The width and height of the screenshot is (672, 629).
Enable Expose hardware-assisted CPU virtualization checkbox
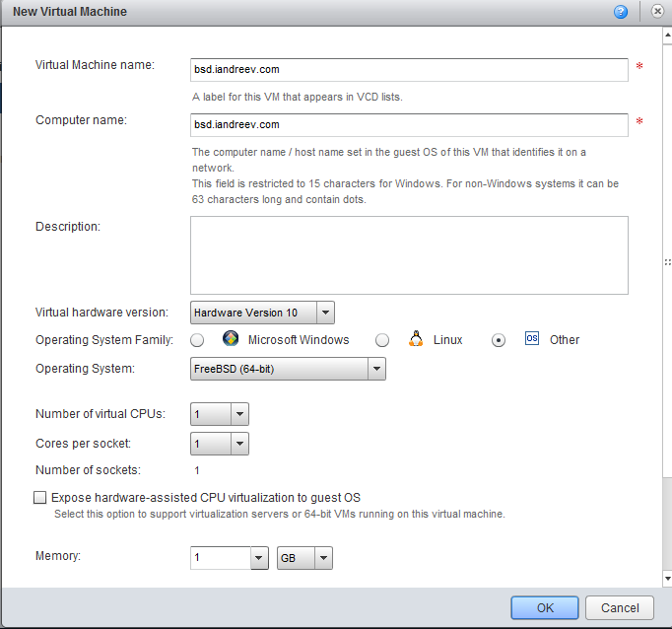pyautogui.click(x=39, y=497)
